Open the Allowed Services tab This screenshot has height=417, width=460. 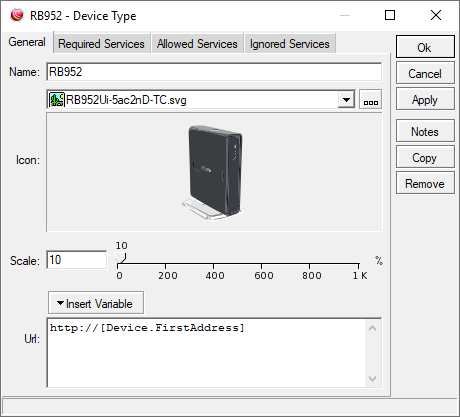coord(197,44)
